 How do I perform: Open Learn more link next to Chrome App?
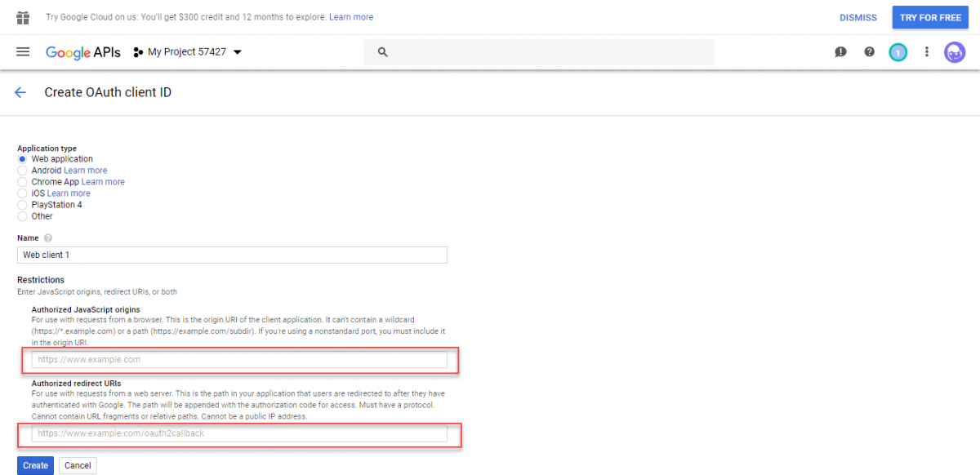[x=103, y=182]
